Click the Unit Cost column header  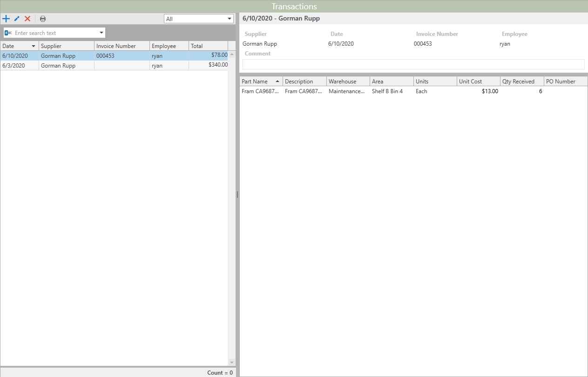coord(478,81)
